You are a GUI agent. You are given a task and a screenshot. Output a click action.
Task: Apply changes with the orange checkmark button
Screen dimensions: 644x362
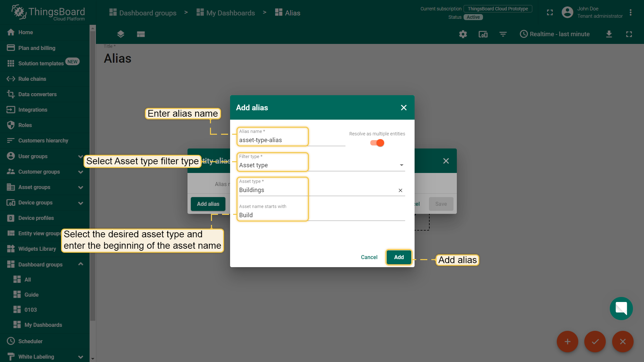tap(595, 342)
